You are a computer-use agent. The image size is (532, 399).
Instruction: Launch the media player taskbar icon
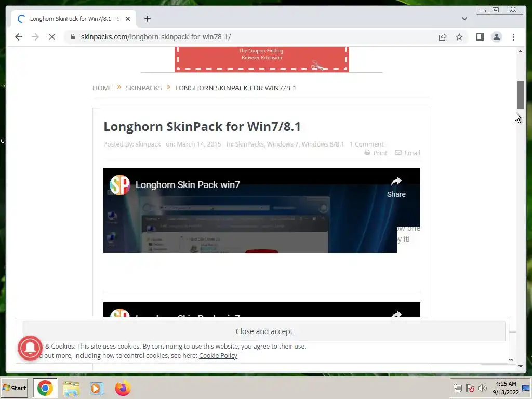pyautogui.click(x=97, y=389)
